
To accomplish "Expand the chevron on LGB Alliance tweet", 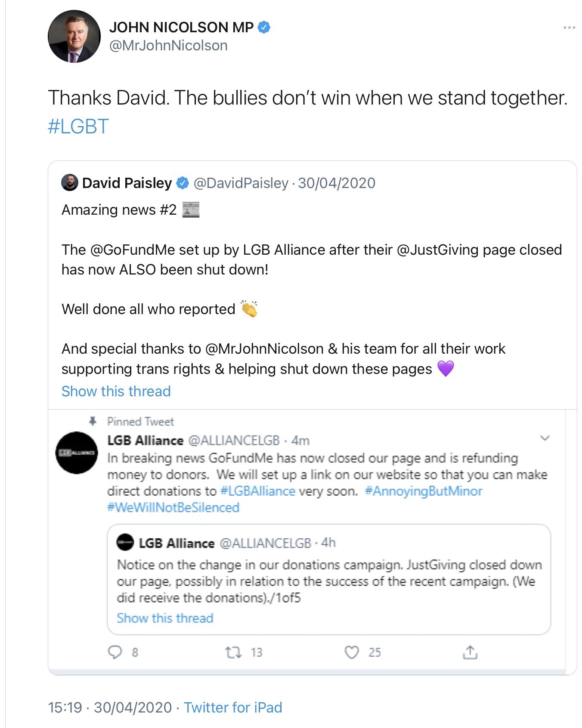I will pyautogui.click(x=545, y=438).
